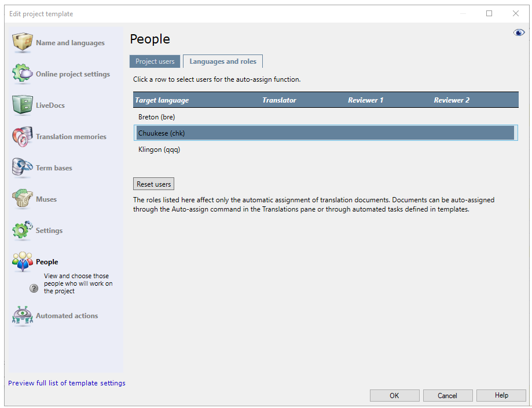Open the People section icon
The width and height of the screenshot is (532, 408).
[22, 261]
